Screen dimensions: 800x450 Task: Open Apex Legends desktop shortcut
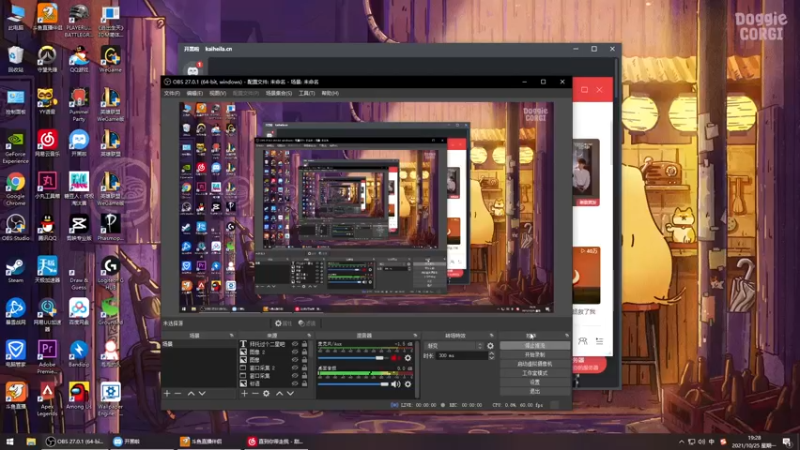click(x=47, y=398)
